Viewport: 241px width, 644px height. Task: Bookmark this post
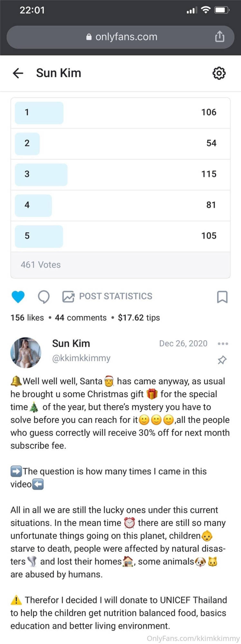coord(222,297)
